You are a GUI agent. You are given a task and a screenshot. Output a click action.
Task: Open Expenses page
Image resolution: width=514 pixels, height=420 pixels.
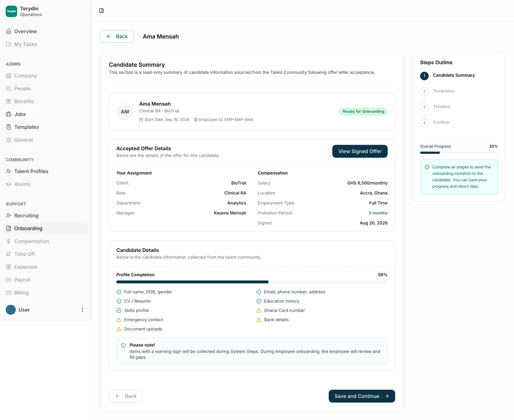pos(46,267)
